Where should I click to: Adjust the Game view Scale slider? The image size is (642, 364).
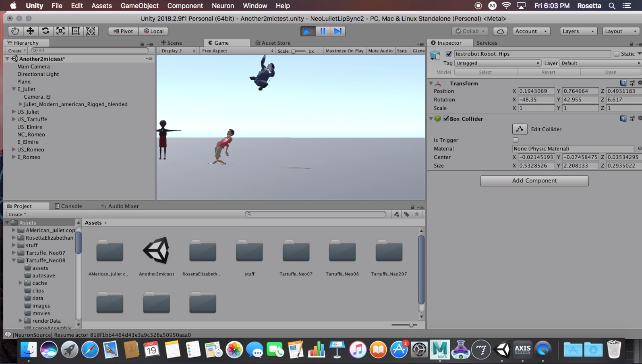[298, 51]
